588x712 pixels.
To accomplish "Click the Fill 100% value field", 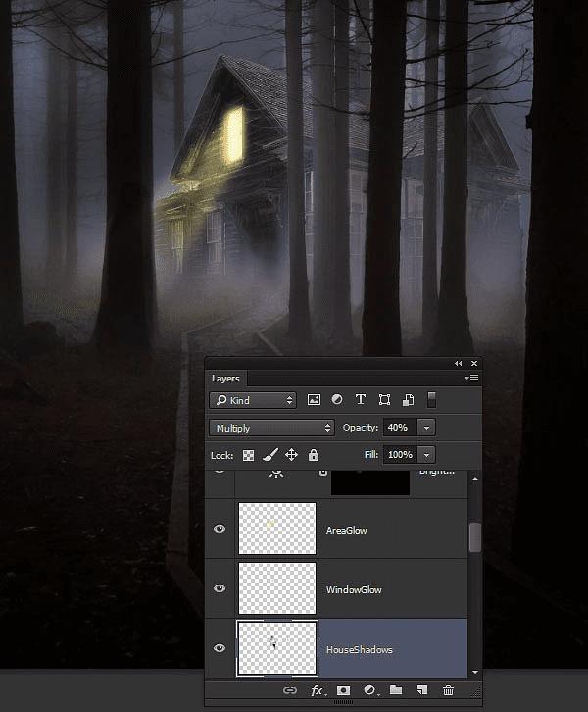I will point(400,455).
